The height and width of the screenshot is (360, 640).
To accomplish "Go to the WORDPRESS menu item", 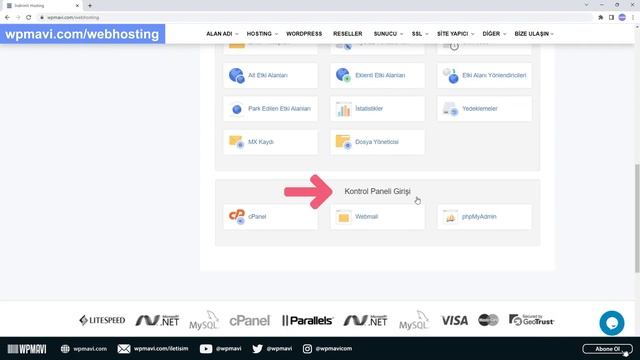I will click(x=304, y=34).
